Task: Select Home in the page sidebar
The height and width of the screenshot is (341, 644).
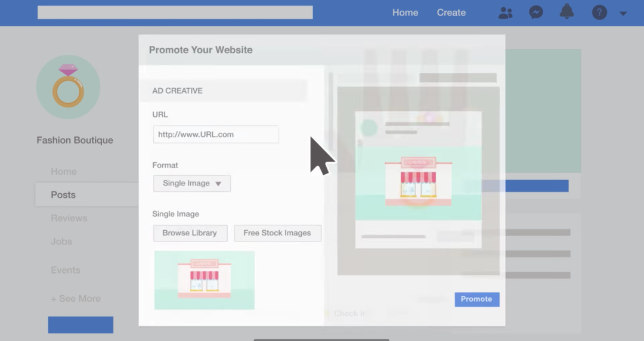Action: 64,171
